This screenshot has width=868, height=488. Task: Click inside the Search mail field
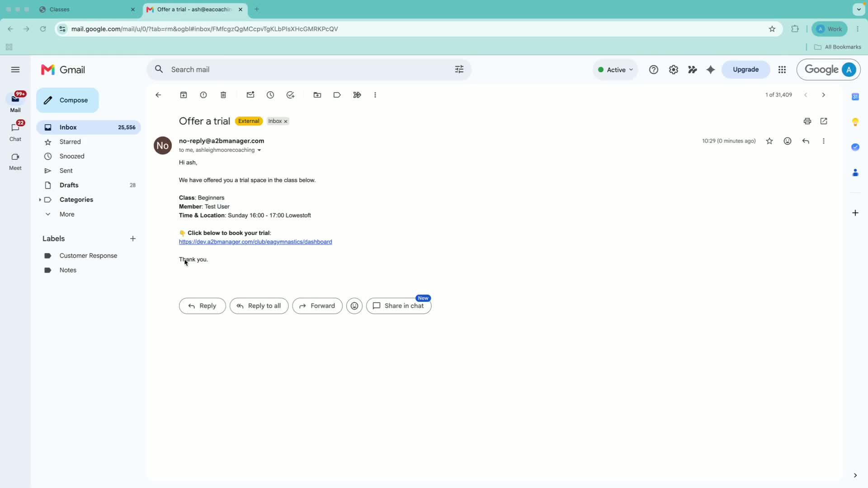click(307, 70)
